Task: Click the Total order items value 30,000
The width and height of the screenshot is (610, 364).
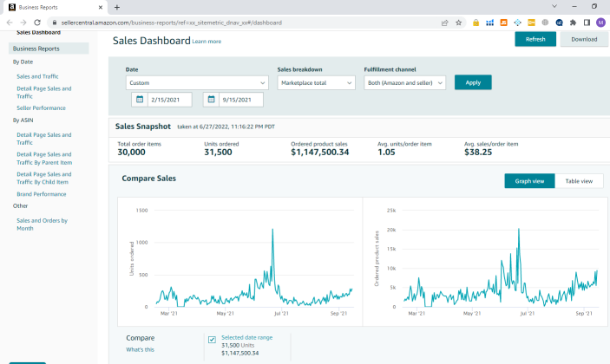Action: (x=132, y=153)
